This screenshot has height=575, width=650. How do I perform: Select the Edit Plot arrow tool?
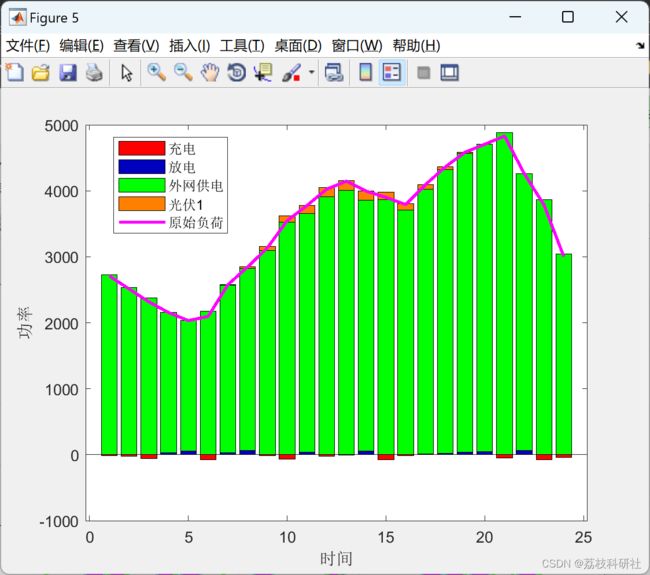point(126,73)
